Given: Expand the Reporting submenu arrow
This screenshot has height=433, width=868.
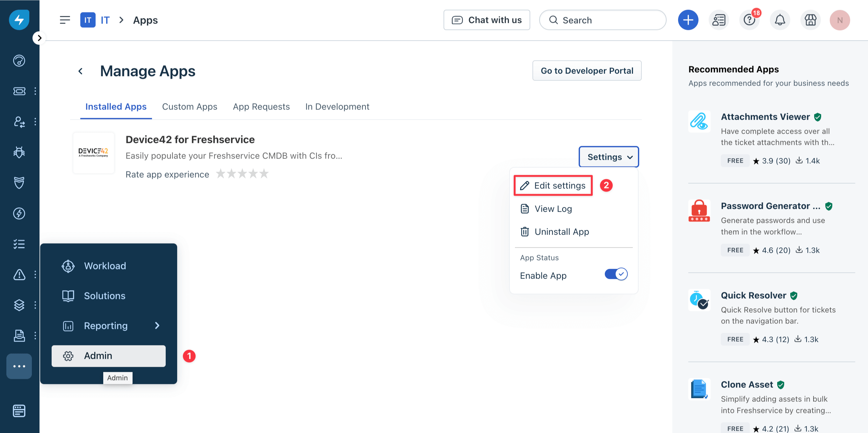Looking at the screenshot, I should point(157,325).
